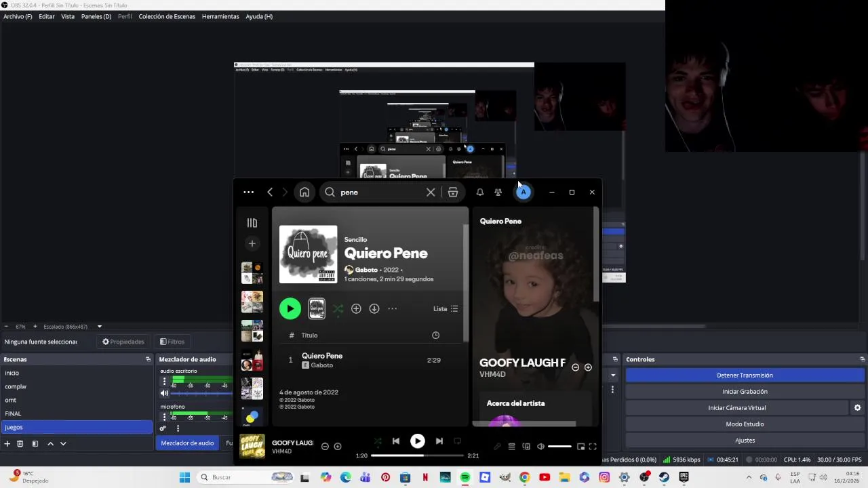Open more options for the Quiero Pene album
The height and width of the screenshot is (488, 868).
392,309
